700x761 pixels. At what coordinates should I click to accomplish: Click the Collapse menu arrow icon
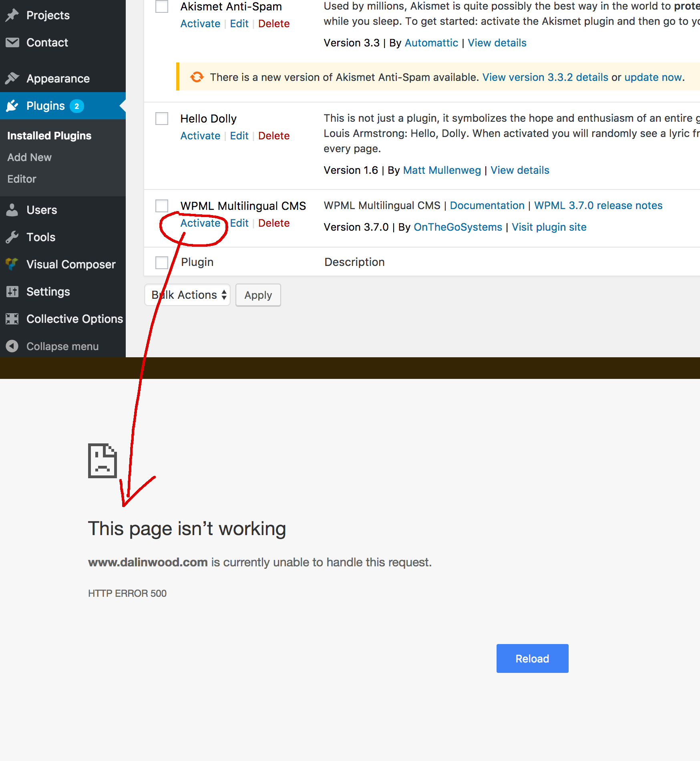12,346
